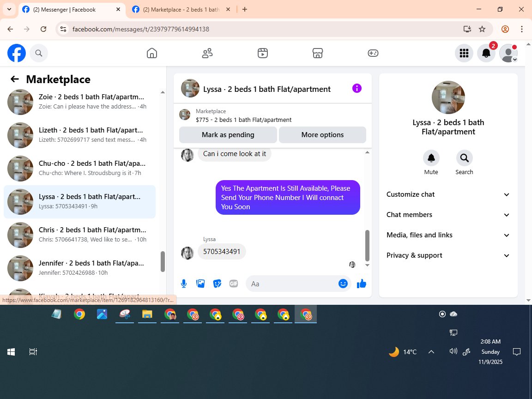Open Chrome profile icon in toolbar
This screenshot has width=532, height=399.
505,29
